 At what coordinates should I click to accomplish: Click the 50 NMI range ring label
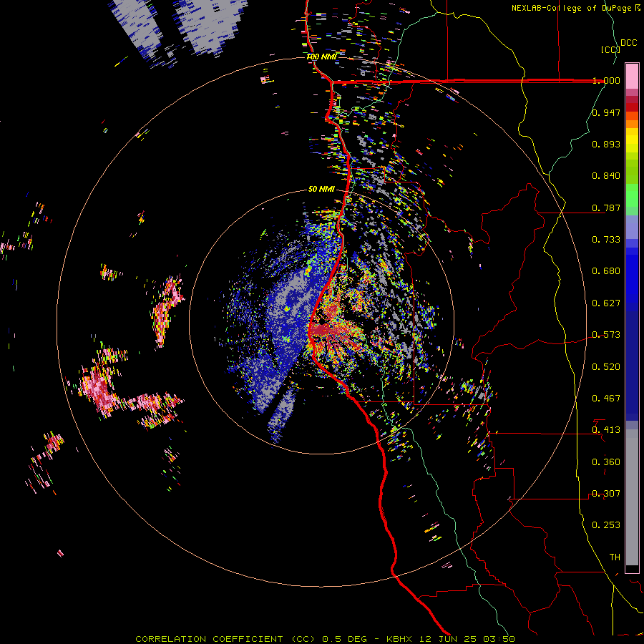click(x=321, y=189)
